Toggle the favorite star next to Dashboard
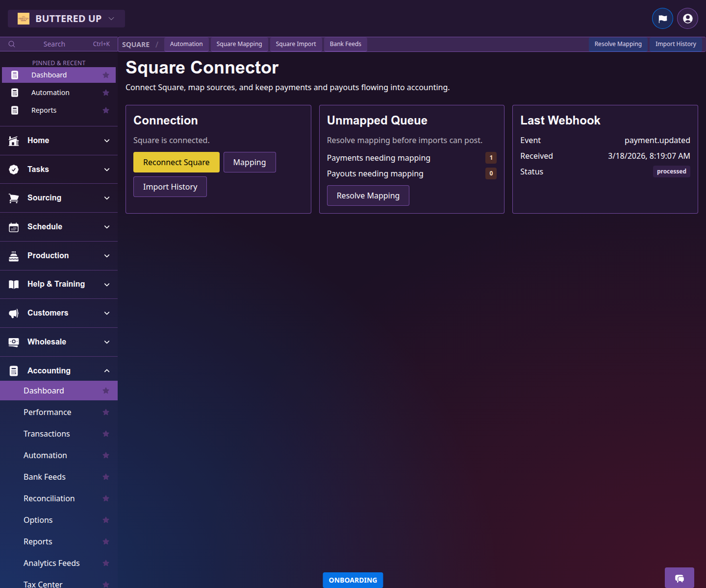Viewport: 706px width, 588px height. pos(106,75)
